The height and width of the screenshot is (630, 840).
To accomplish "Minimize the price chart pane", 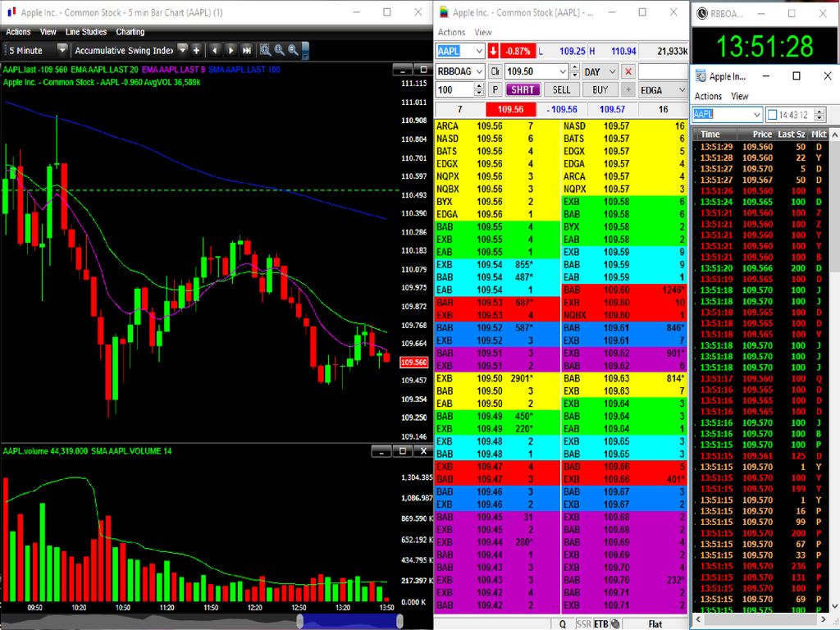I will point(402,70).
